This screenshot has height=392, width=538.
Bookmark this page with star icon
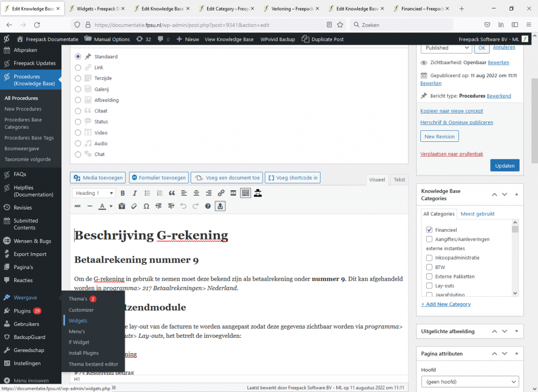[340, 25]
